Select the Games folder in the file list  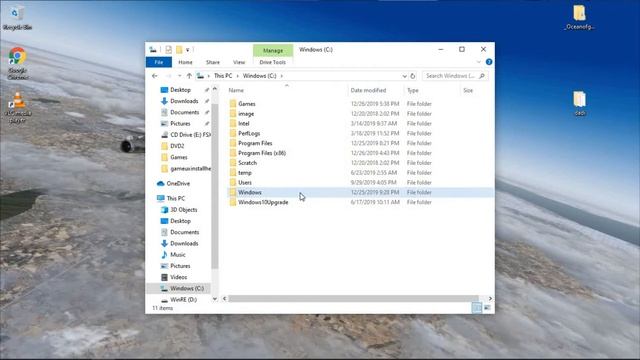(247, 104)
